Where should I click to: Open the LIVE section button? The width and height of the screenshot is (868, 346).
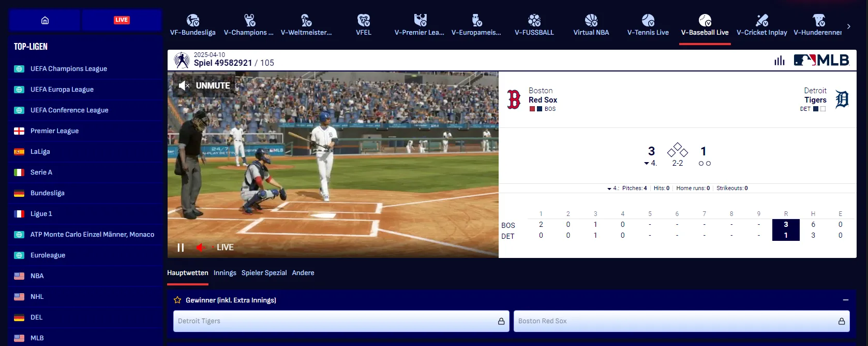point(122,20)
